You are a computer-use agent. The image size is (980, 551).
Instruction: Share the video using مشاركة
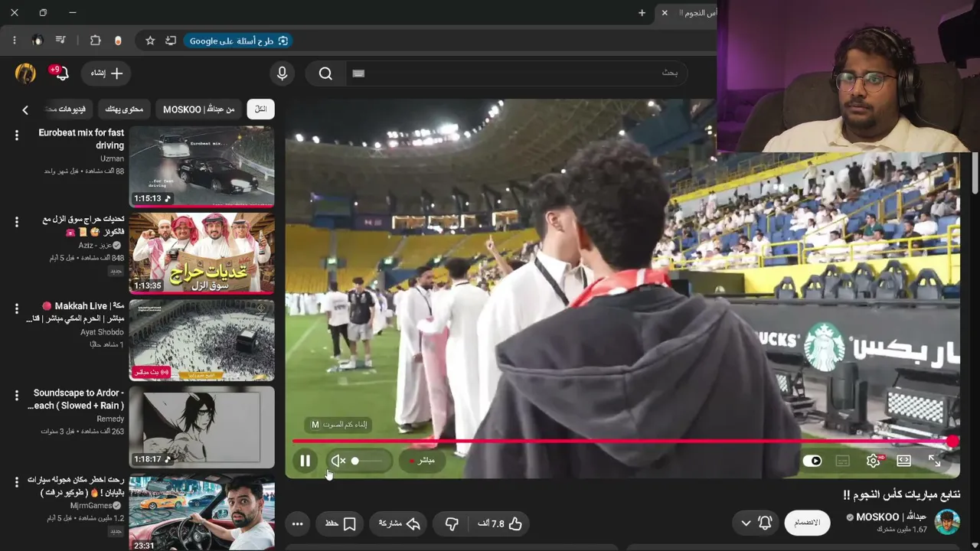point(400,523)
